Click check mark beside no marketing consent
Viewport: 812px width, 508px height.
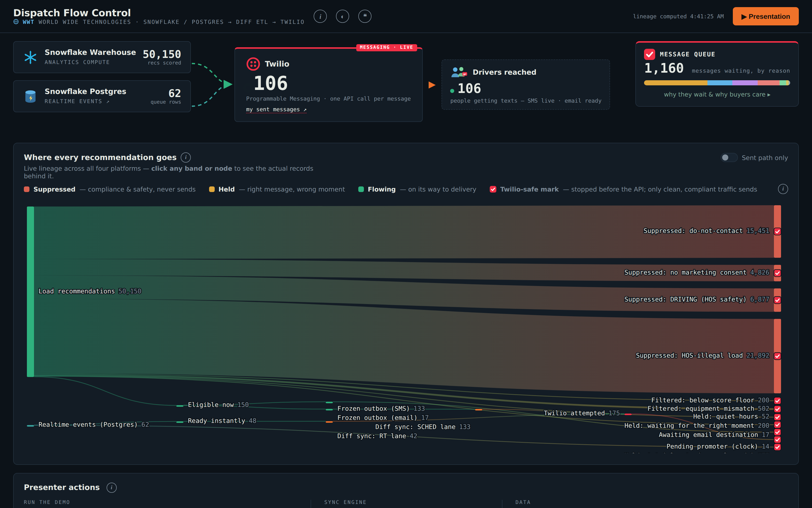tap(777, 273)
